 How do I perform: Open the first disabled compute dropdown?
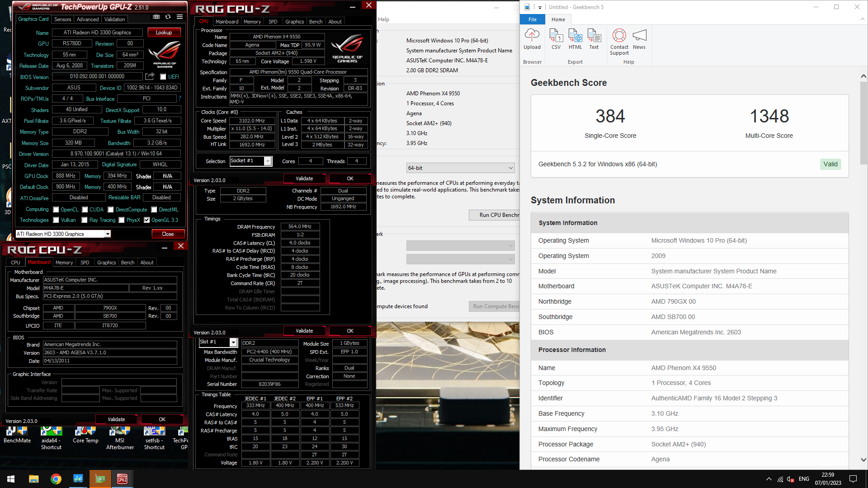click(460, 245)
